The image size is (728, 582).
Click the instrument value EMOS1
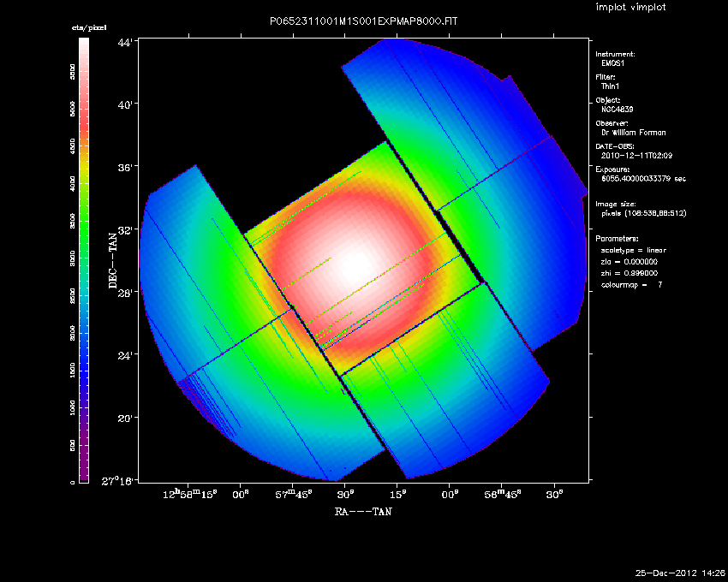click(x=613, y=63)
